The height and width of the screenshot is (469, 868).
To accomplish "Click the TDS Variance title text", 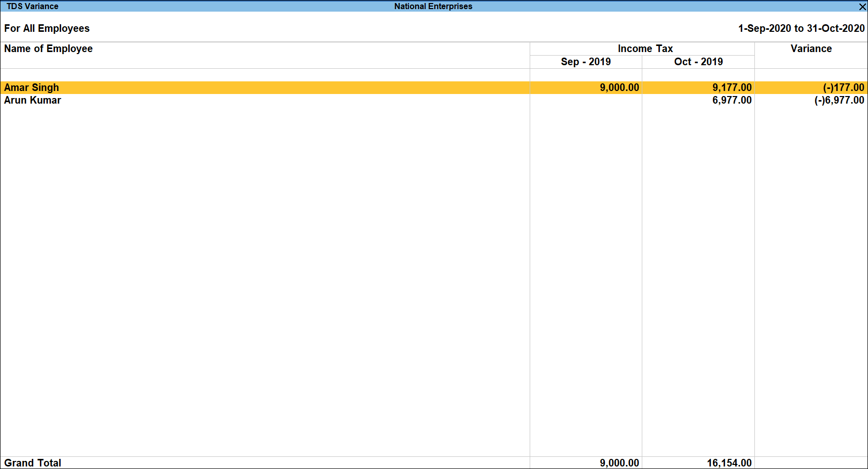I will (32, 7).
